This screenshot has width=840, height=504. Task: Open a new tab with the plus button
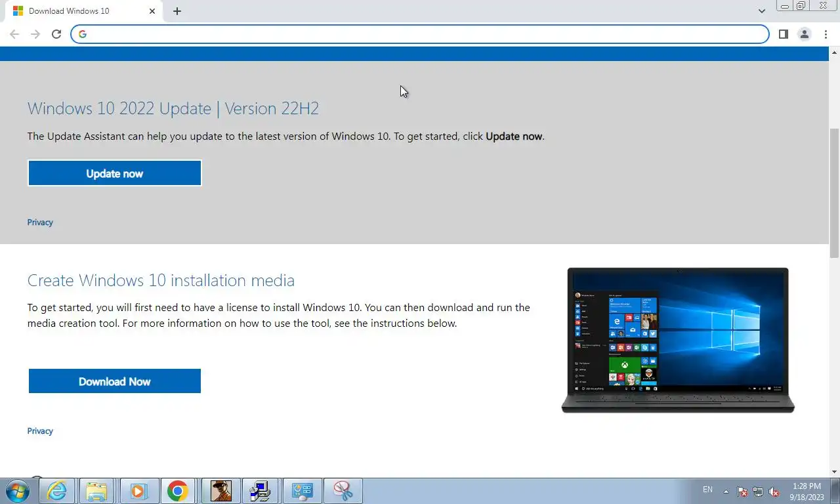[x=177, y=11]
